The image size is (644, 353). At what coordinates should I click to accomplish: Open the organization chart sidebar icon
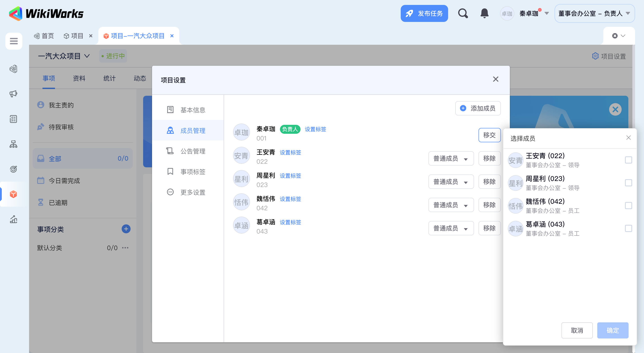13,144
